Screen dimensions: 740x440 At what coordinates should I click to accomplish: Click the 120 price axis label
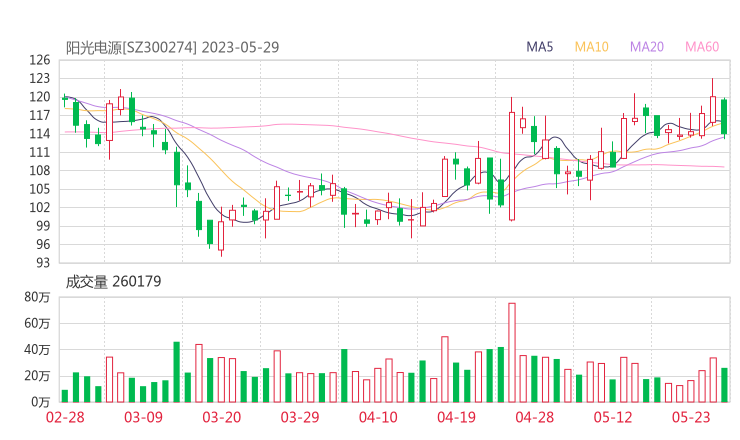coord(40,97)
